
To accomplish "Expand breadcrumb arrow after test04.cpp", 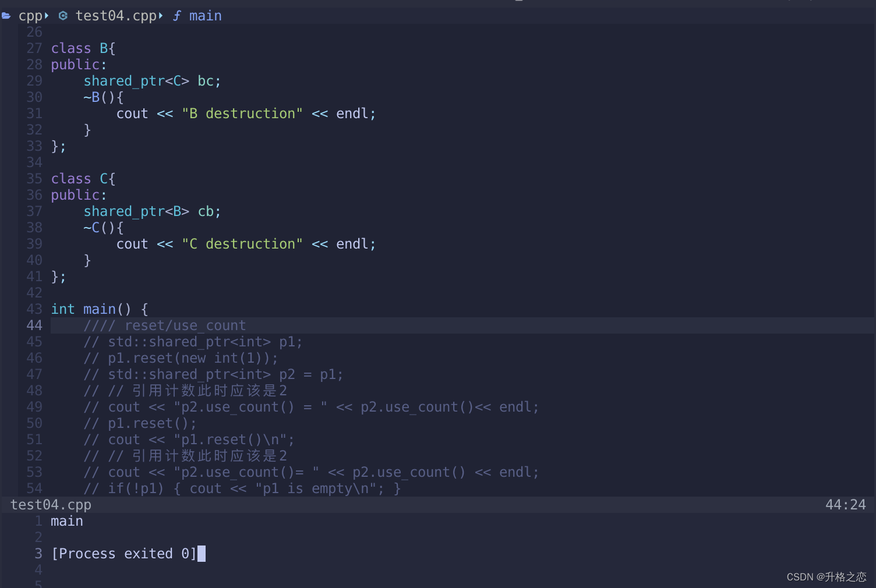I will [161, 16].
